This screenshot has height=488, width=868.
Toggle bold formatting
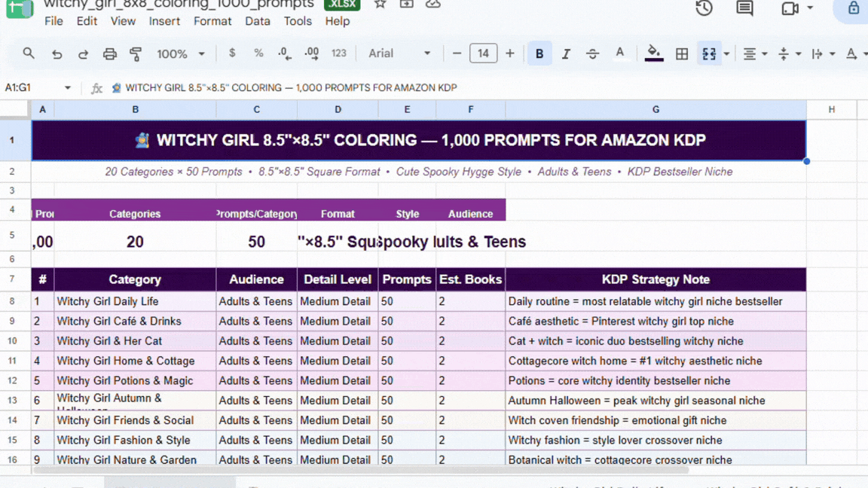coord(539,53)
